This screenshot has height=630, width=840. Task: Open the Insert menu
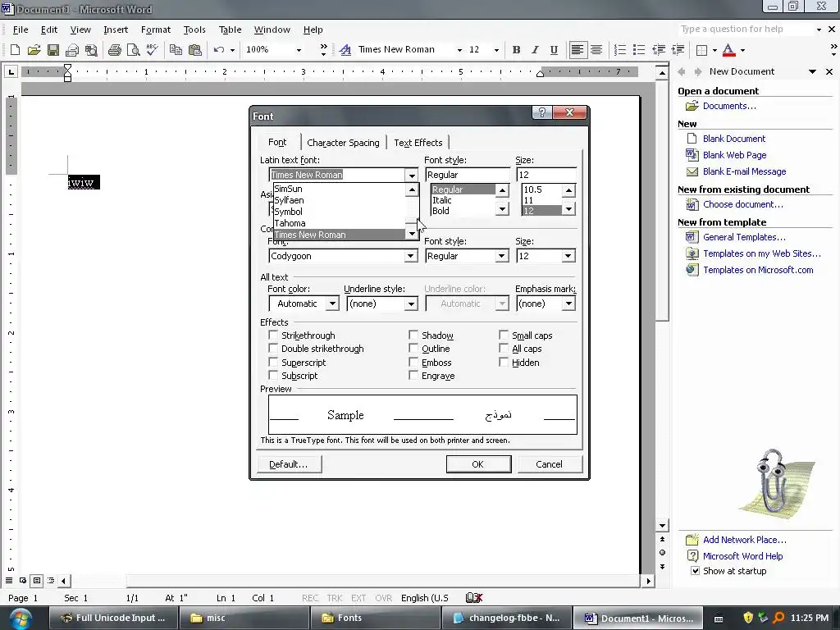pos(116,30)
